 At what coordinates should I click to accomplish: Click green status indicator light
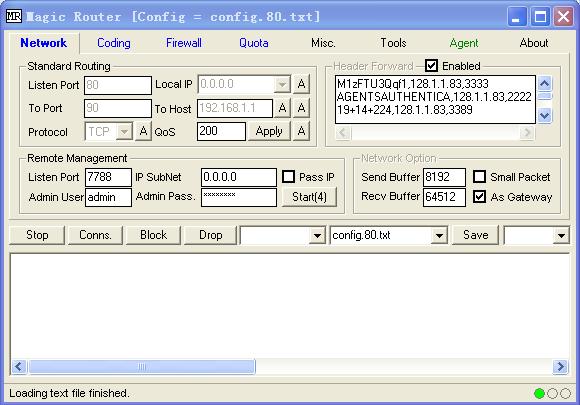539,394
